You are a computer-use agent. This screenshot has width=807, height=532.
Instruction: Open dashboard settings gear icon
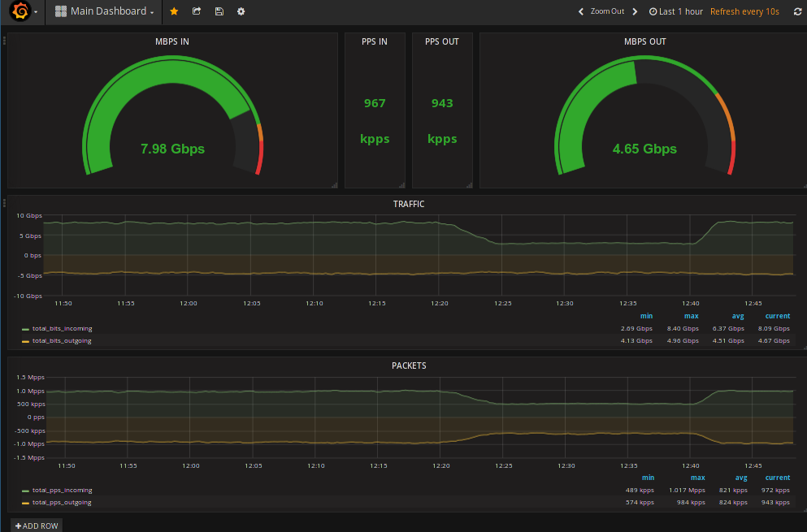pyautogui.click(x=241, y=11)
